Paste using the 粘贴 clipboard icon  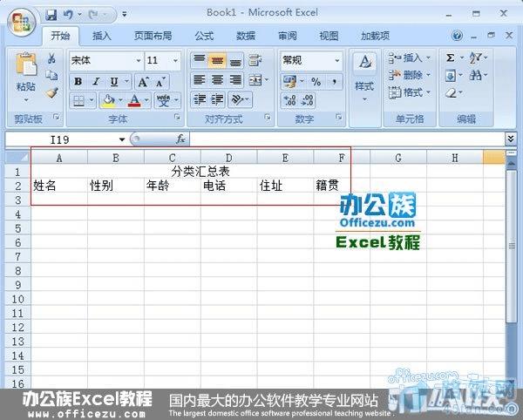point(25,64)
